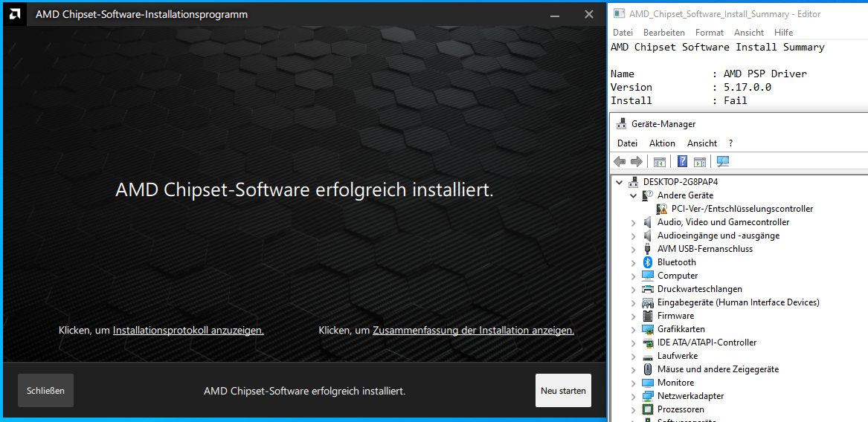868x422 pixels.
Task: Expand the Laufwerke category
Action: [633, 356]
